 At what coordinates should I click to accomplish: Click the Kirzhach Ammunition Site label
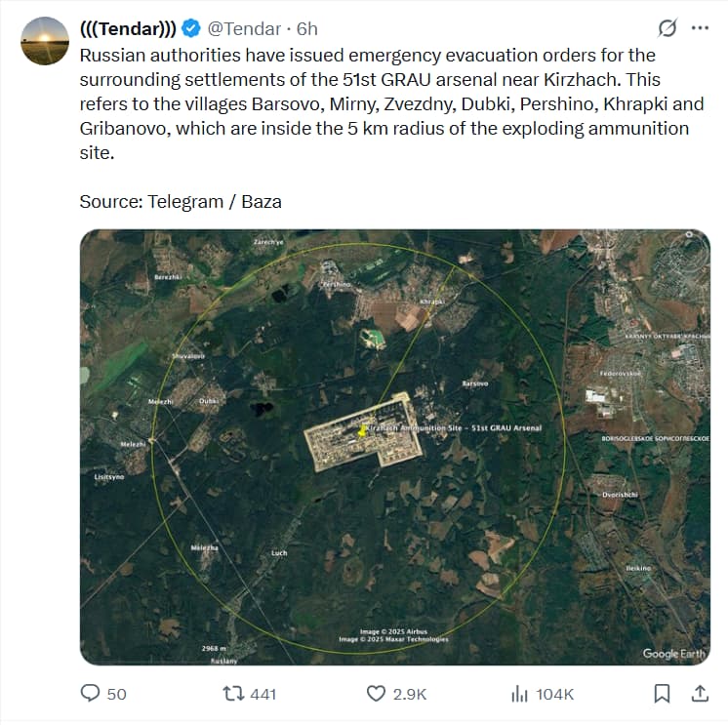(454, 428)
